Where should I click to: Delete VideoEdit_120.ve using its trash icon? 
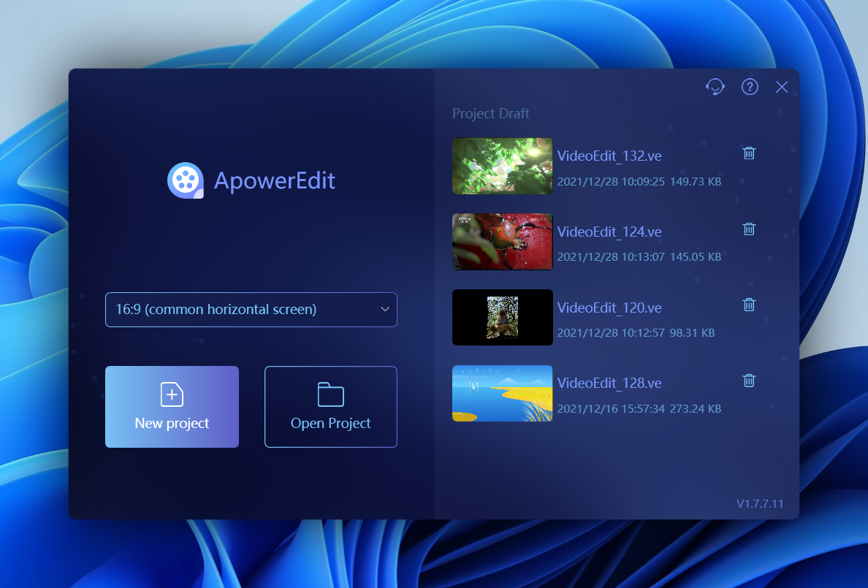748,305
